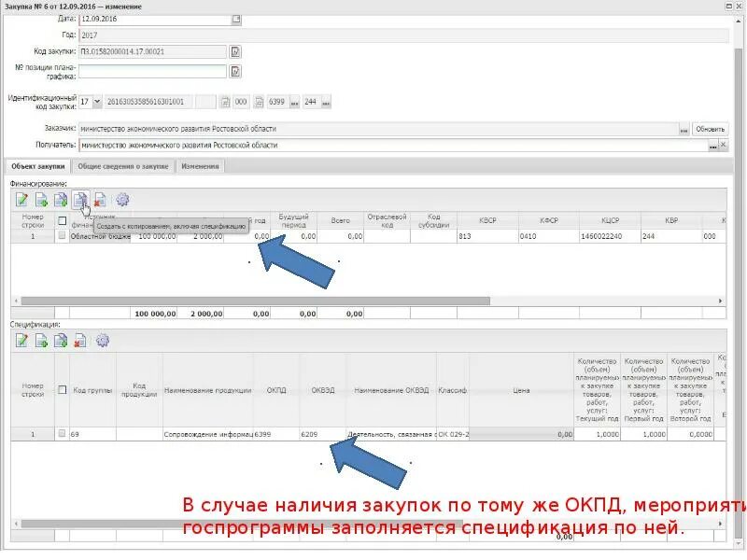Click the Наименование продукции column header
747x560 pixels.
point(207,390)
